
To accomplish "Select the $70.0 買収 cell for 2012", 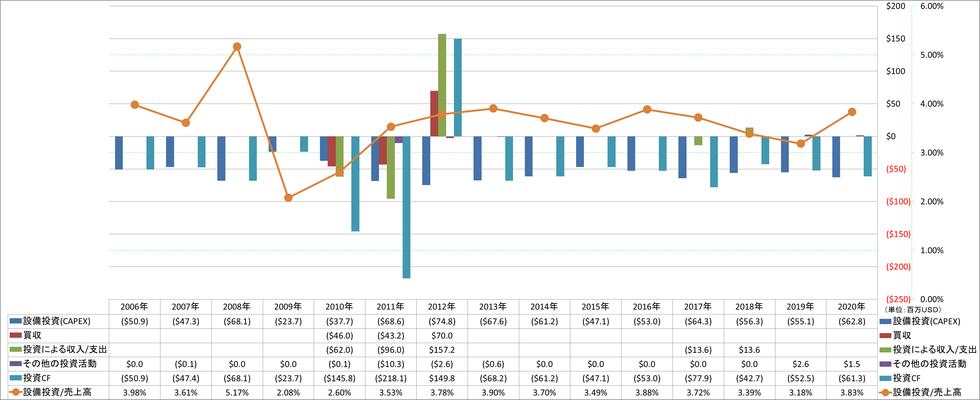I will [442, 336].
